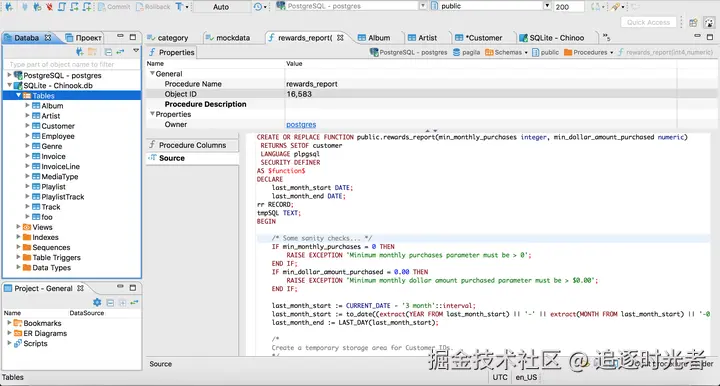
Task: Click the result set limit field showing 200
Action: tap(569, 7)
